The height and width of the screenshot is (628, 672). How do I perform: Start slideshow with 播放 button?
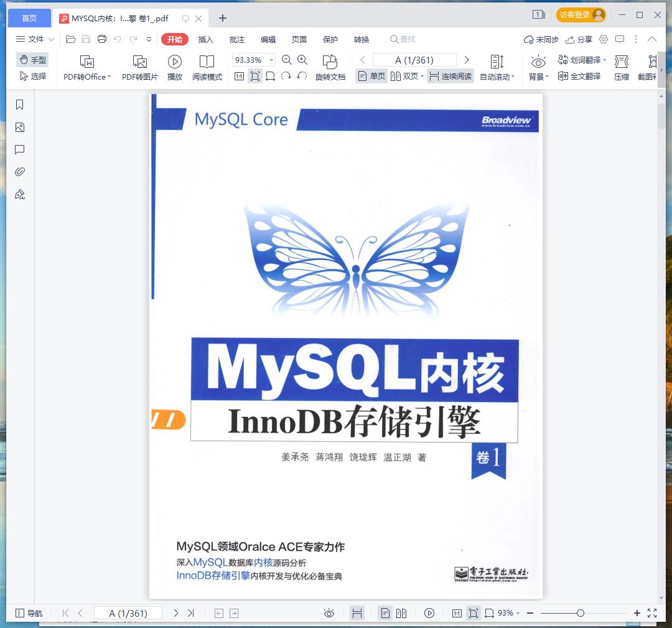174,68
